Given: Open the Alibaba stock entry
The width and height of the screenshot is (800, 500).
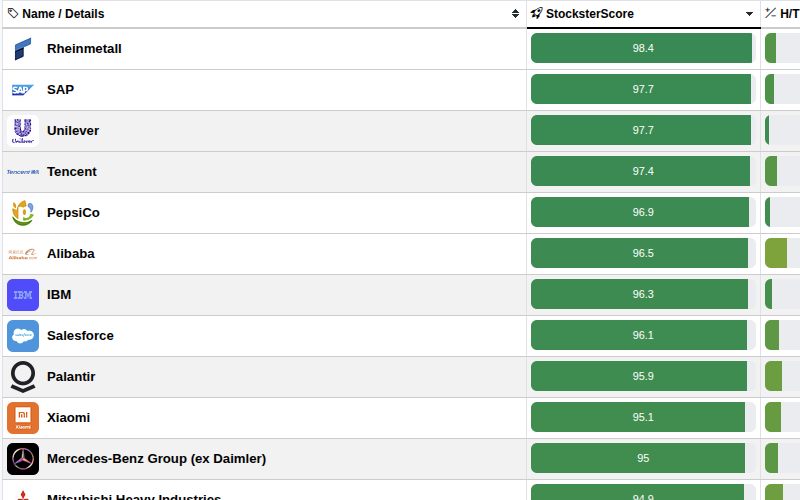Looking at the screenshot, I should point(70,254).
